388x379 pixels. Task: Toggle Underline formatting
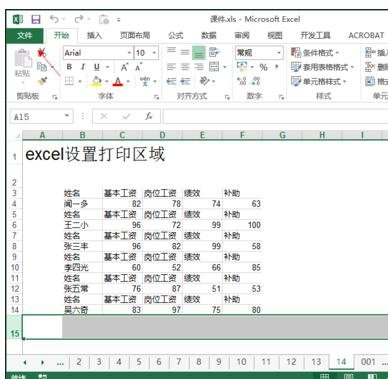[x=97, y=67]
